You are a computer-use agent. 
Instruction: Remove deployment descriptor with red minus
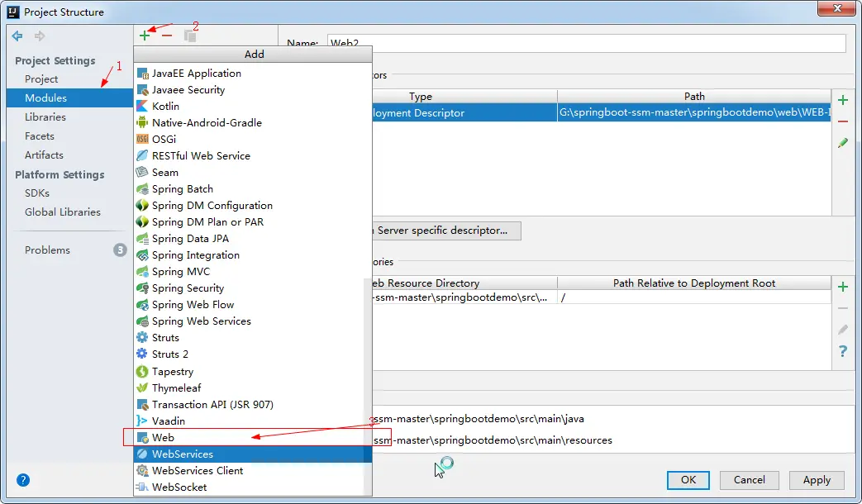[x=843, y=121]
